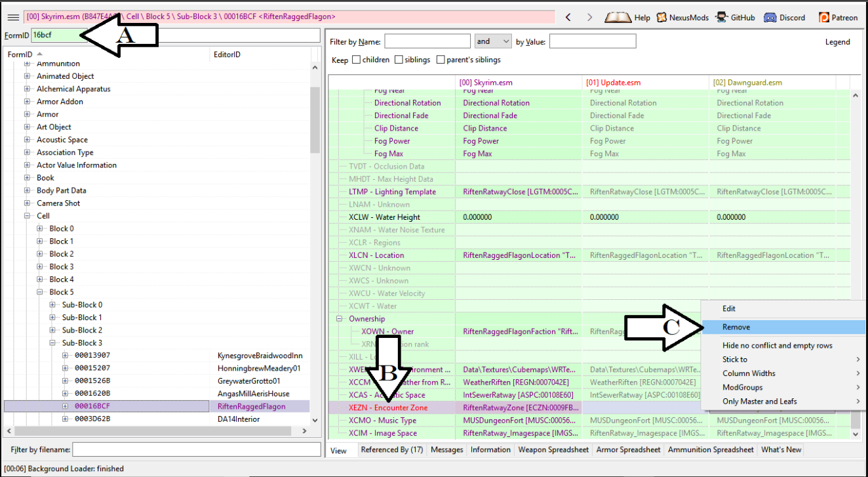Sort by EditorID column header
868x477 pixels.
(260, 54)
